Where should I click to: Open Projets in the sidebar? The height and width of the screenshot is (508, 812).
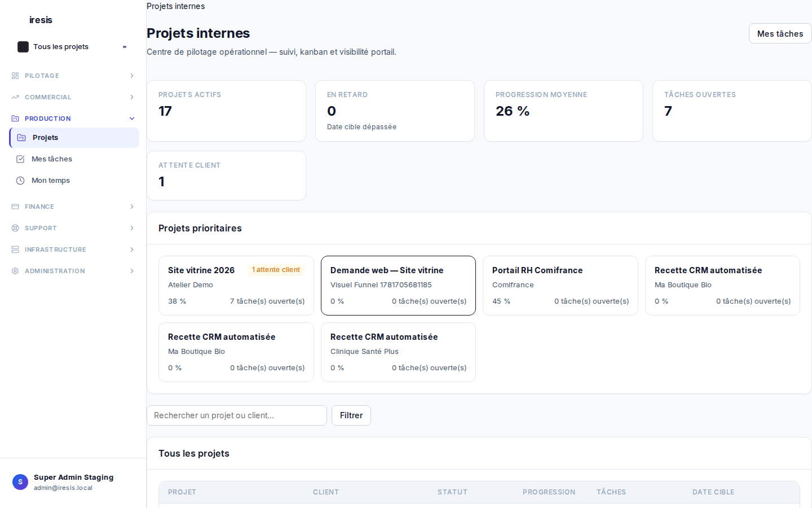tap(74, 138)
